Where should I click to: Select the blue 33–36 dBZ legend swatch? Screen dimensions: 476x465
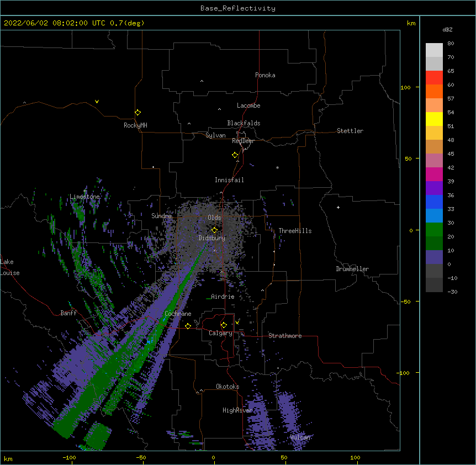coord(434,202)
